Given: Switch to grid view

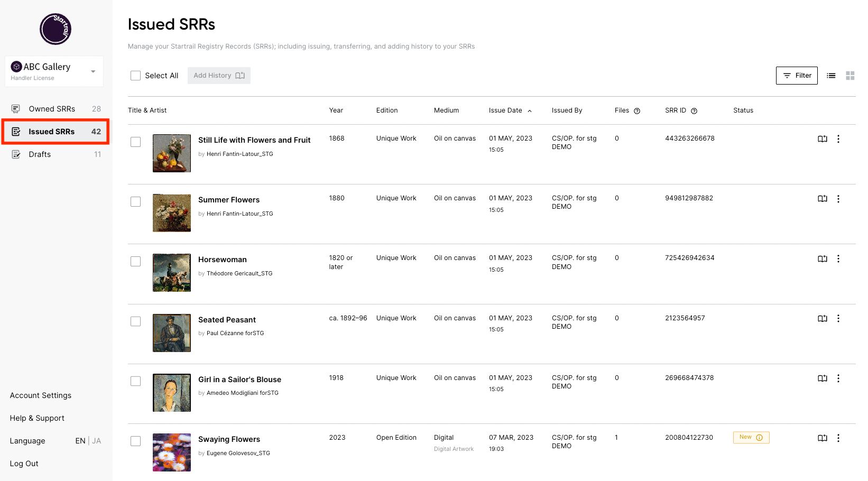Looking at the screenshot, I should pyautogui.click(x=850, y=76).
